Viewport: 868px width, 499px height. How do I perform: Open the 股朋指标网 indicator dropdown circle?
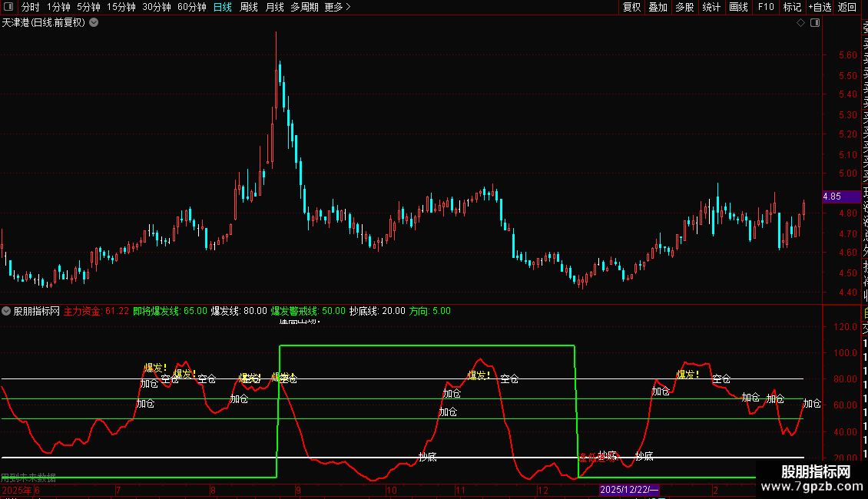6,311
